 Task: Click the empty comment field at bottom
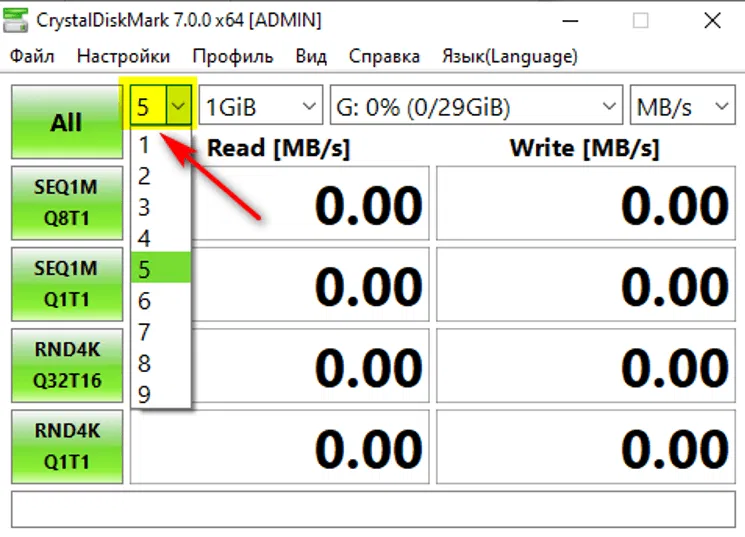pyautogui.click(x=373, y=509)
